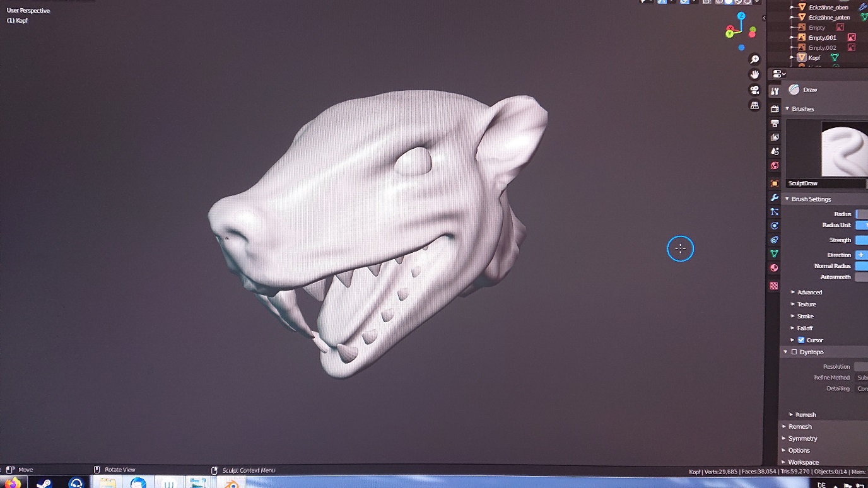Image resolution: width=868 pixels, height=488 pixels.
Task: Collapse the Brush Settings panel
Action: (811, 199)
